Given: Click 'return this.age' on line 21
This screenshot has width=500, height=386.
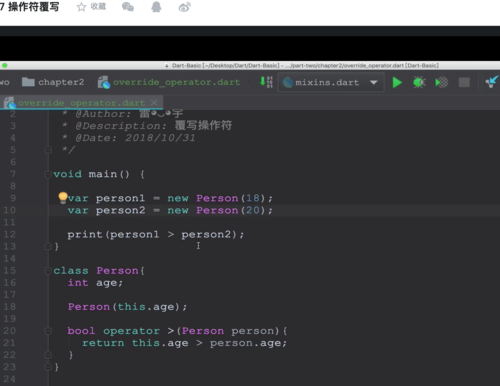Looking at the screenshot, I should (135, 343).
